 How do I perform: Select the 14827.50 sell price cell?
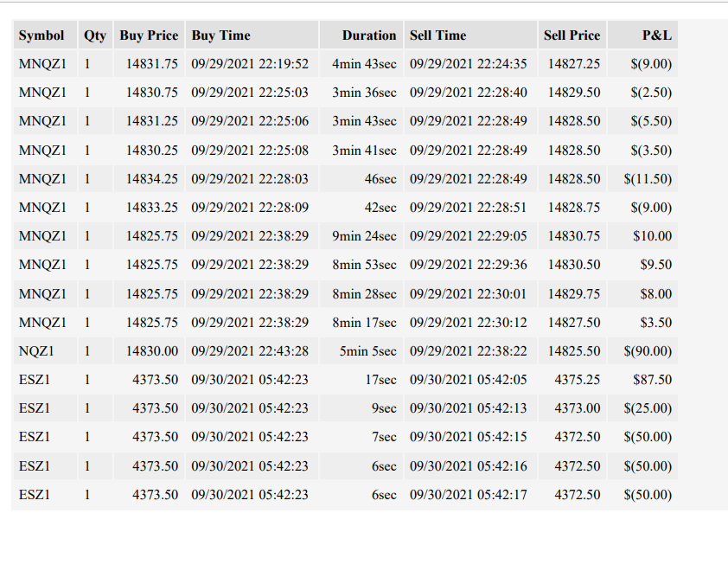pyautogui.click(x=572, y=323)
